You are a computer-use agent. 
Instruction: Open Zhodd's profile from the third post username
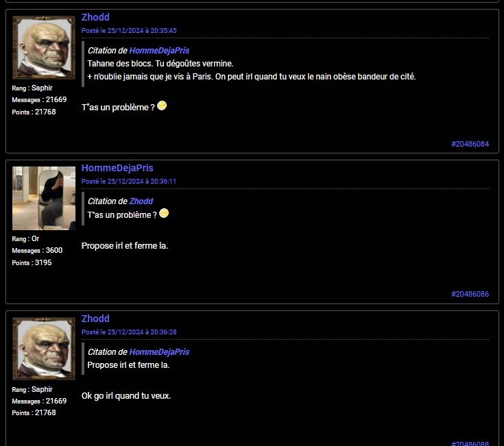(x=95, y=319)
